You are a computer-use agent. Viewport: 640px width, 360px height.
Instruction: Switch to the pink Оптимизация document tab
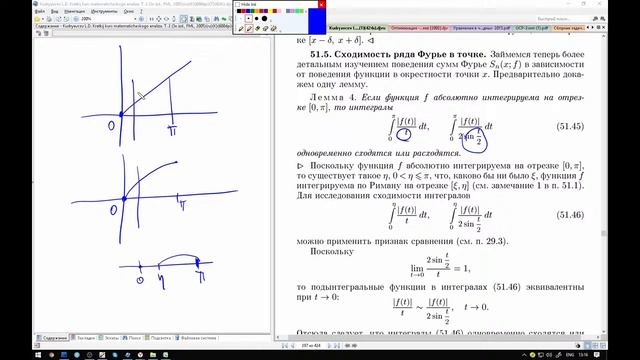419,28
